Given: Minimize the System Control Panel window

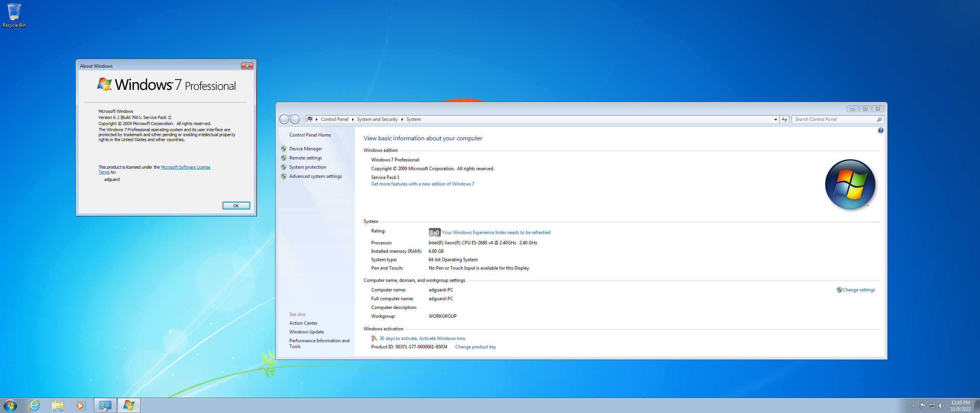Looking at the screenshot, I should [853, 109].
